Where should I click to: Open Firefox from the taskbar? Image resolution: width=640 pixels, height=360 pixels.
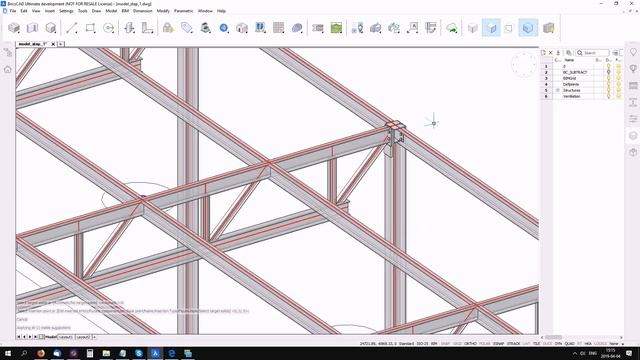41,353
